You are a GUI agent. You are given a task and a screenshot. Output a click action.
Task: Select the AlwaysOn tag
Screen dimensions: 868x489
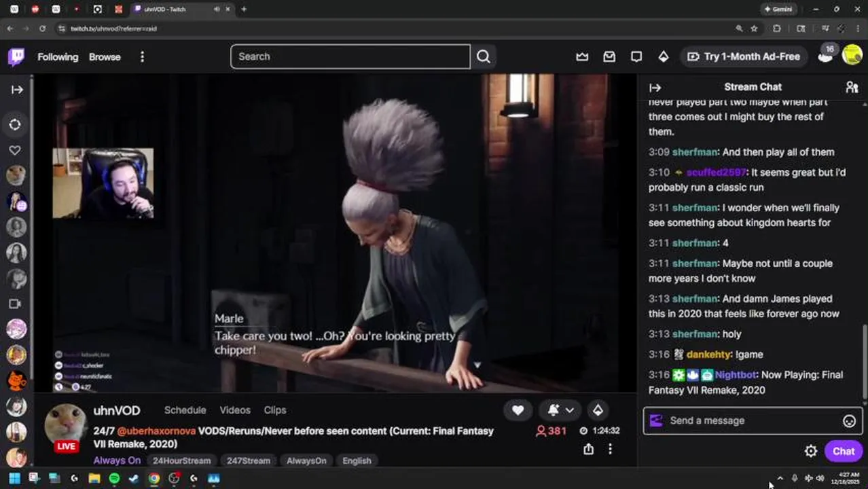click(306, 460)
